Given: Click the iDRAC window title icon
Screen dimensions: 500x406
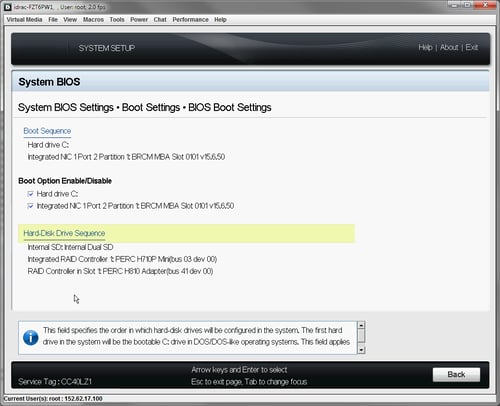Looking at the screenshot, I should [8, 7].
